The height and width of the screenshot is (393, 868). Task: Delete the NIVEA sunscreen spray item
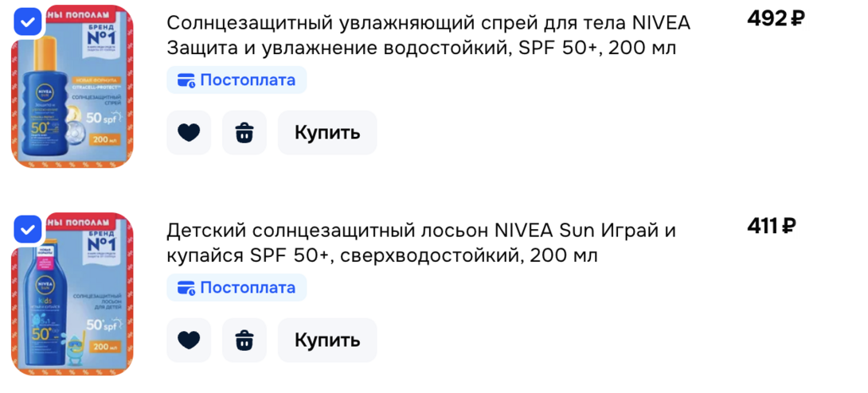click(x=244, y=133)
